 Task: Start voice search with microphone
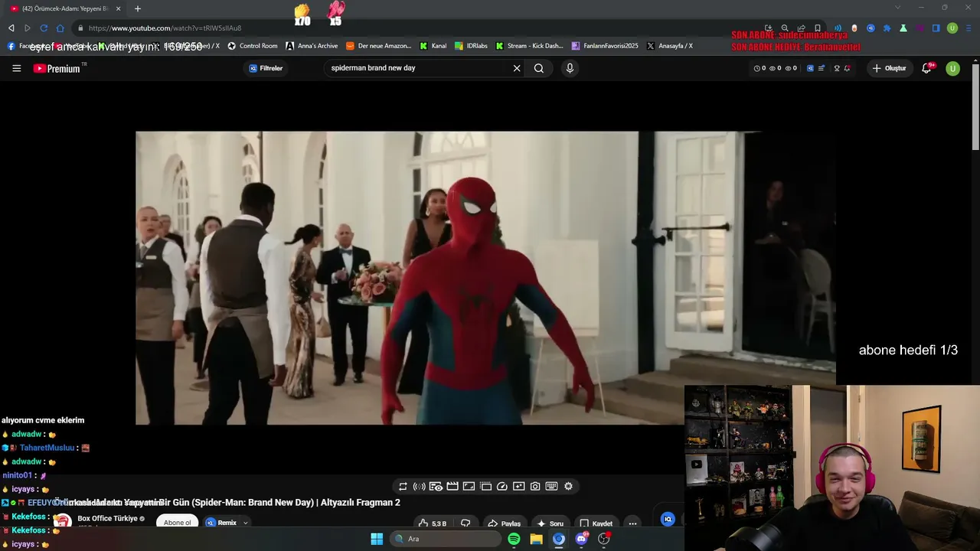(570, 68)
